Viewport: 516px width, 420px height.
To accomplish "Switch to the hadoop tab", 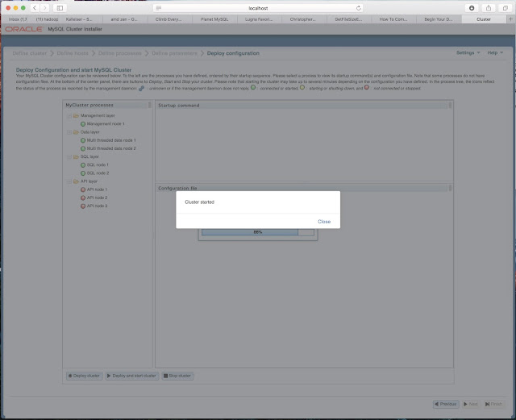I will pos(47,19).
